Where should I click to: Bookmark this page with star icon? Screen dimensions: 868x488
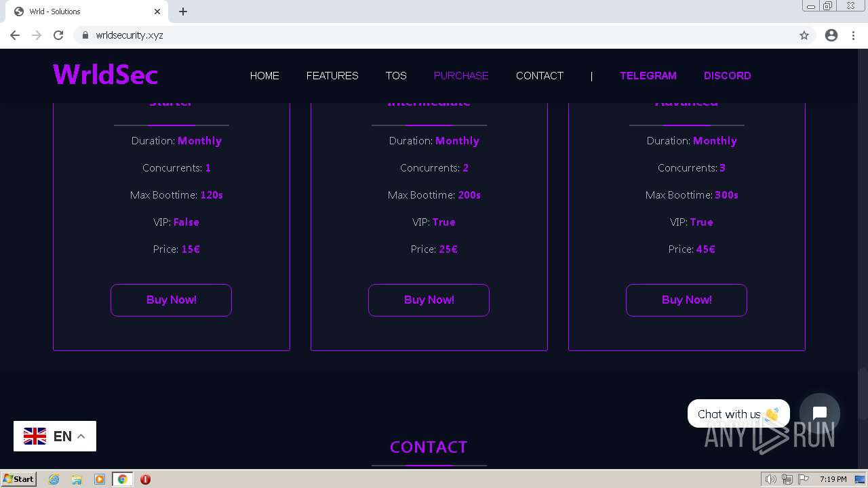pyautogui.click(x=804, y=35)
